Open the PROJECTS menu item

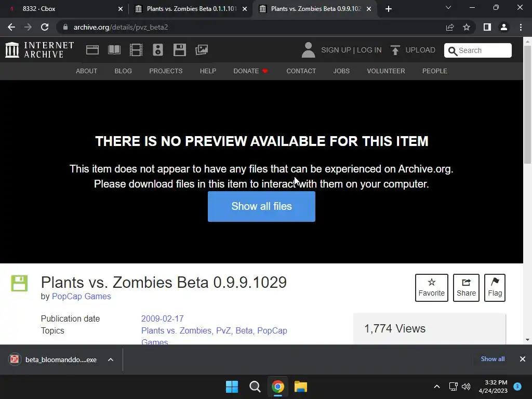pyautogui.click(x=166, y=71)
